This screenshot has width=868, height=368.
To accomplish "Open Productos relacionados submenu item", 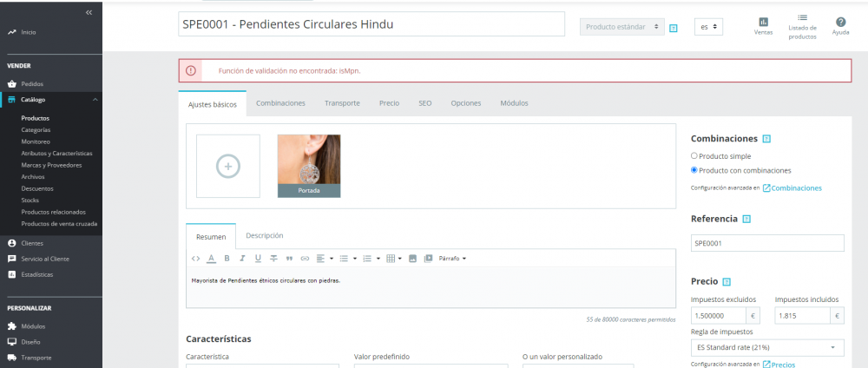I will click(x=53, y=212).
